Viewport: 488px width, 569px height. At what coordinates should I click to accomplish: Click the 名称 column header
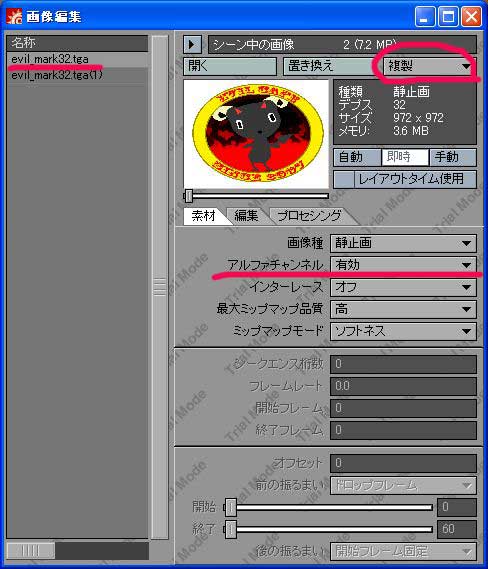coord(77,43)
